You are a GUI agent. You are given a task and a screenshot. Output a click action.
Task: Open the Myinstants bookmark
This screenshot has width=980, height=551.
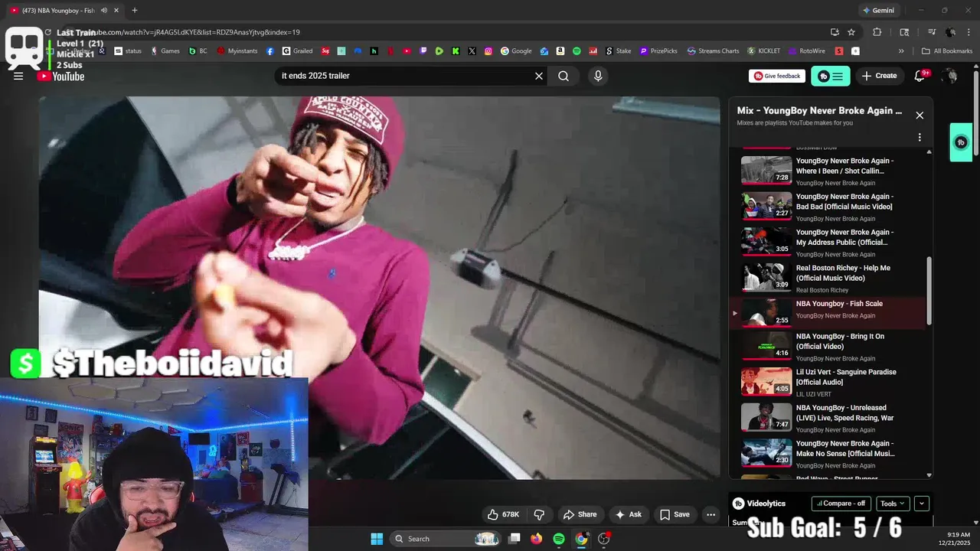[237, 51]
